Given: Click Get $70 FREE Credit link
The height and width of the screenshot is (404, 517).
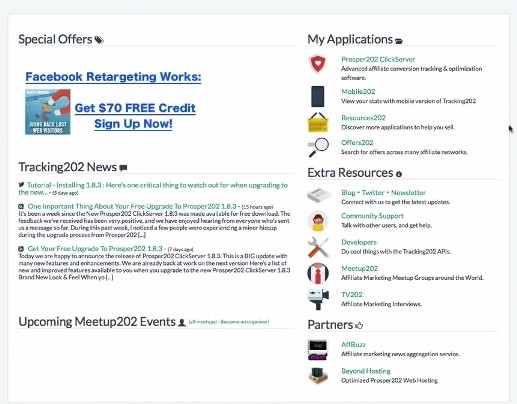Looking at the screenshot, I should click(135, 108).
